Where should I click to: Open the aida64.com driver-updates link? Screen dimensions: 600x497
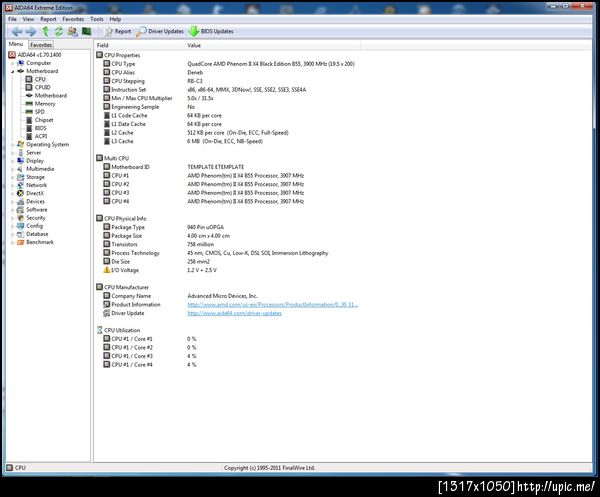tap(235, 313)
